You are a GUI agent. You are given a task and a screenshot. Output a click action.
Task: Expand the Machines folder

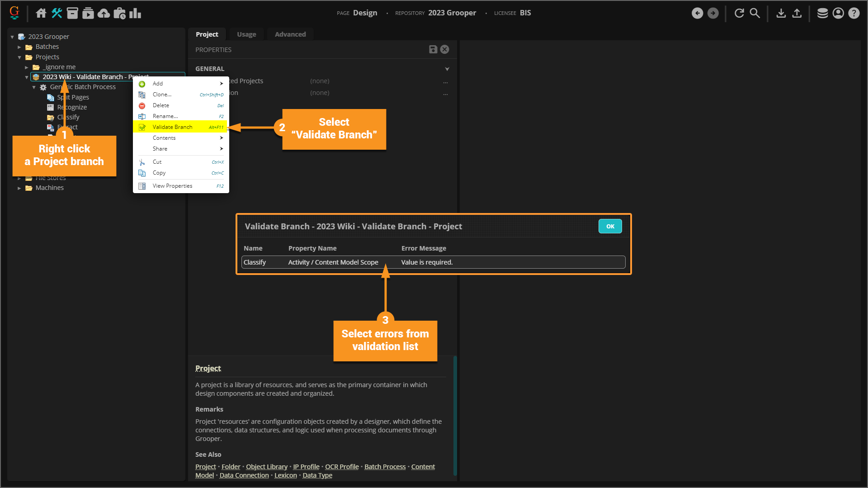click(19, 188)
